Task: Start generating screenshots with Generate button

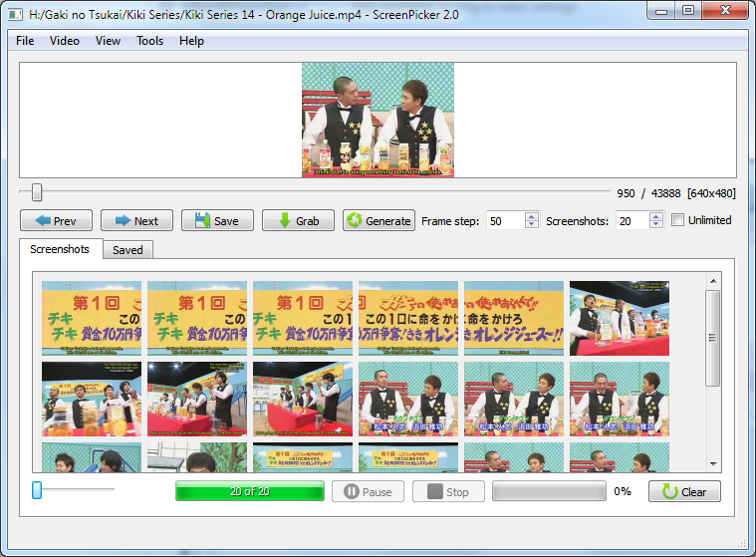Action: coord(378,220)
